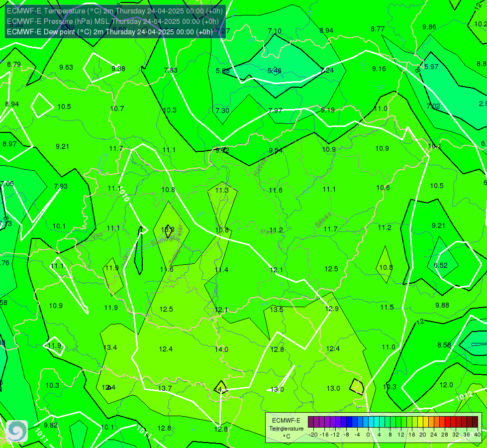487x448 pixels.
Task: Click the temperature value 14.0
Action: tap(221, 349)
